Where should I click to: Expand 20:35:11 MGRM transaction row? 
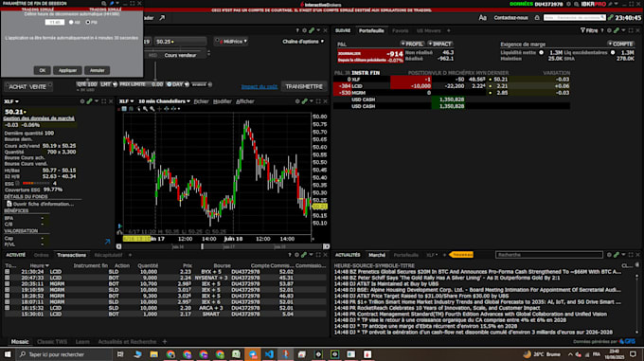(x=7, y=284)
